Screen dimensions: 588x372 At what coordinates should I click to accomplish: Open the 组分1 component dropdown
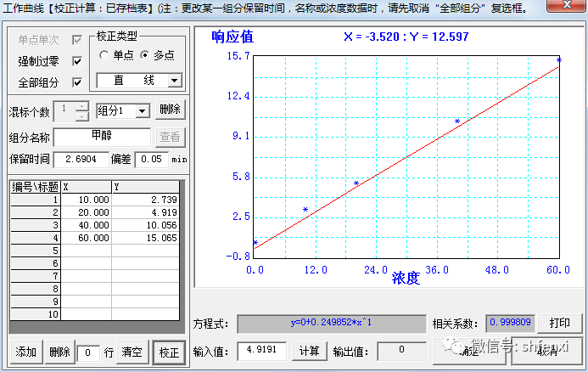(x=143, y=110)
